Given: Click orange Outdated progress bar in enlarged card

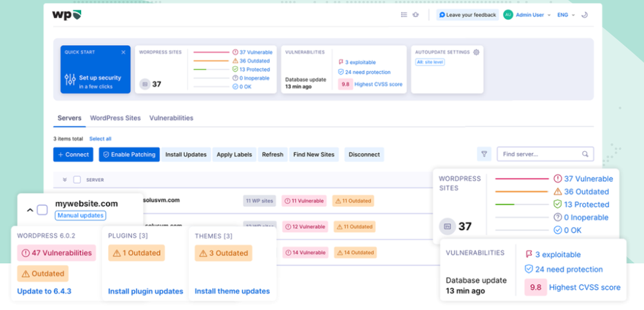Looking at the screenshot, I should click(522, 192).
